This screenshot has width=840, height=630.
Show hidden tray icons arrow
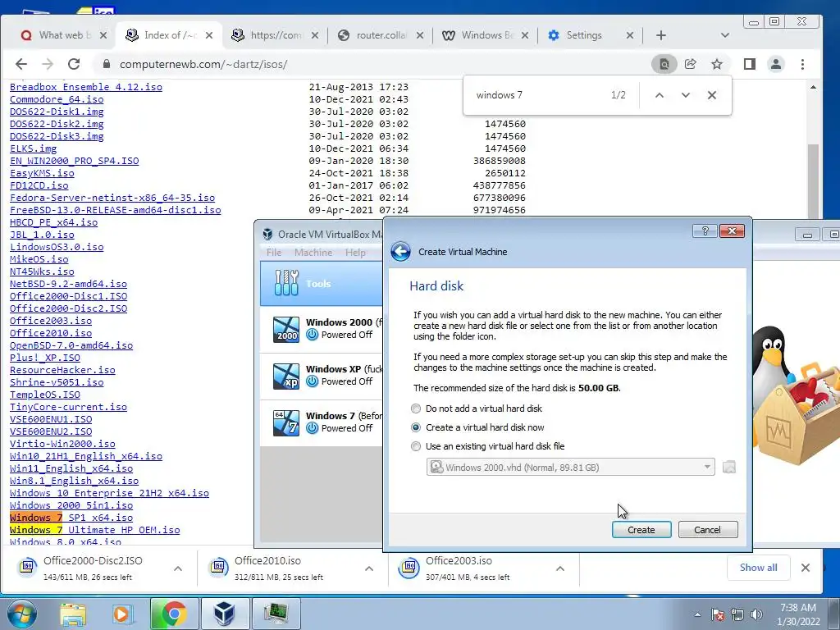click(697, 614)
